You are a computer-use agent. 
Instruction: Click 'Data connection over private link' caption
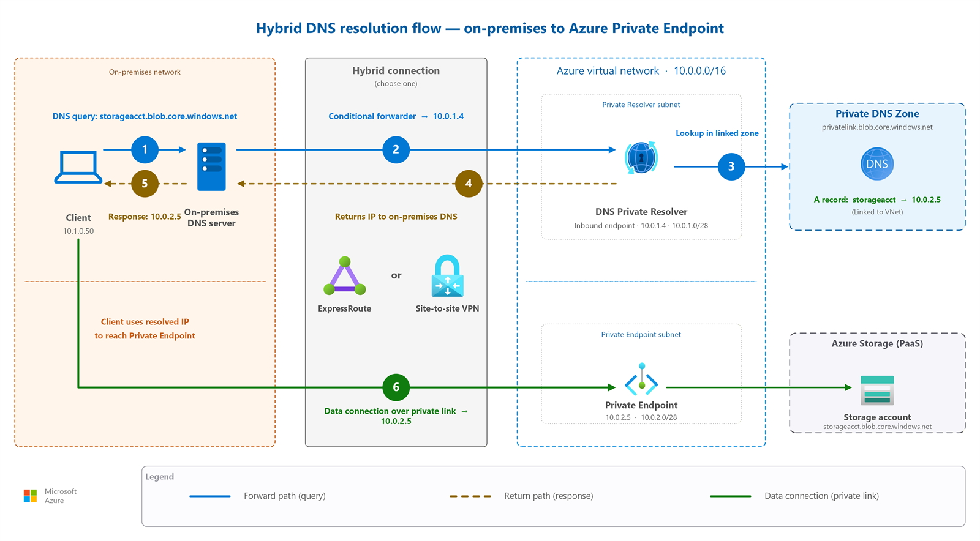coord(396,416)
